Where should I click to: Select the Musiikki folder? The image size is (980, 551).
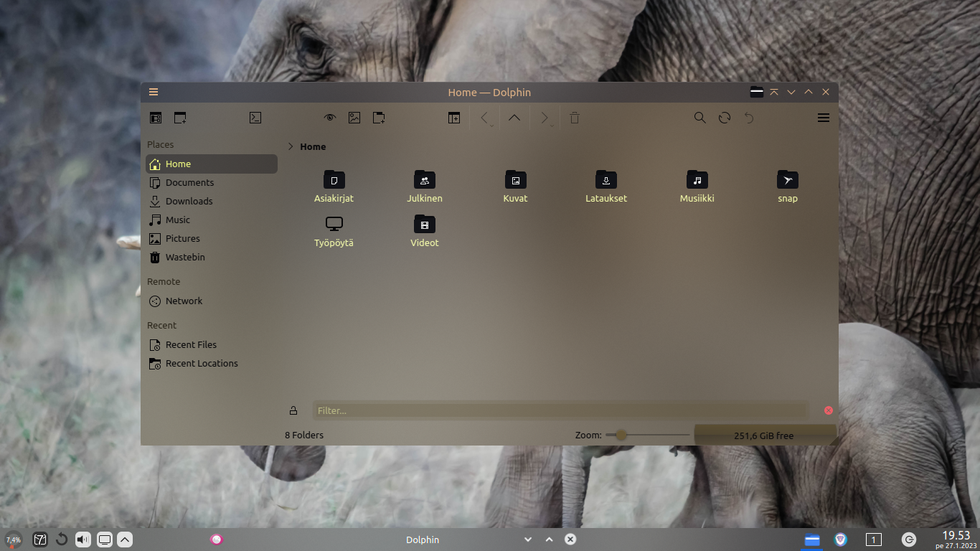(x=697, y=187)
